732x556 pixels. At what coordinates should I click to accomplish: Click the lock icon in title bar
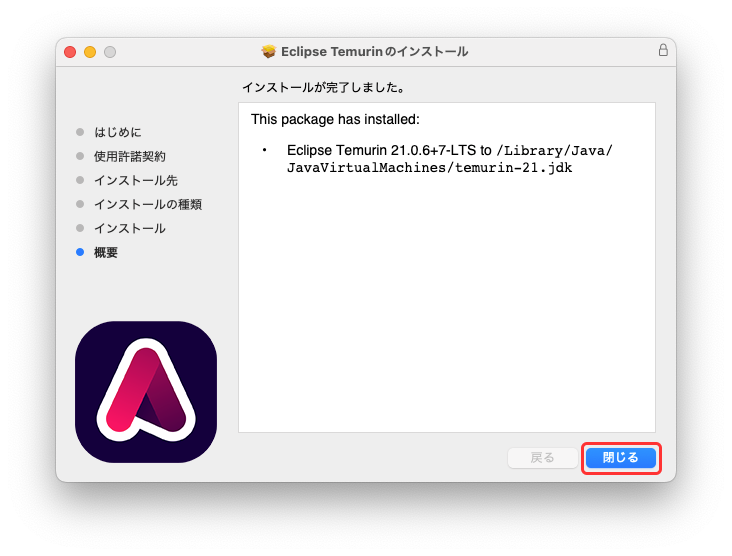pos(663,50)
